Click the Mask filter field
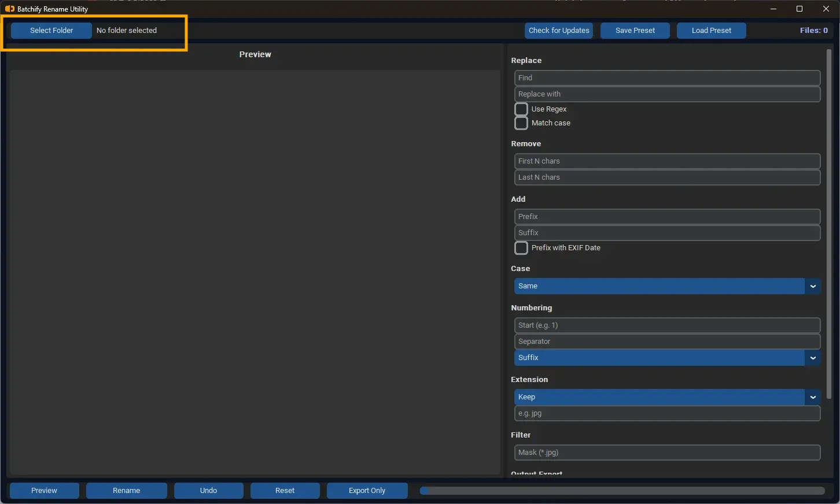840x504 pixels. (667, 452)
